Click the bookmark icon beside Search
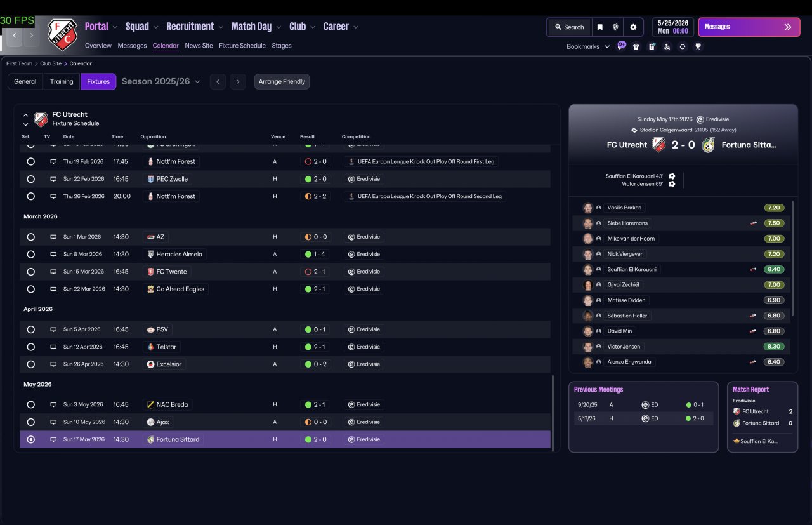 tap(599, 27)
